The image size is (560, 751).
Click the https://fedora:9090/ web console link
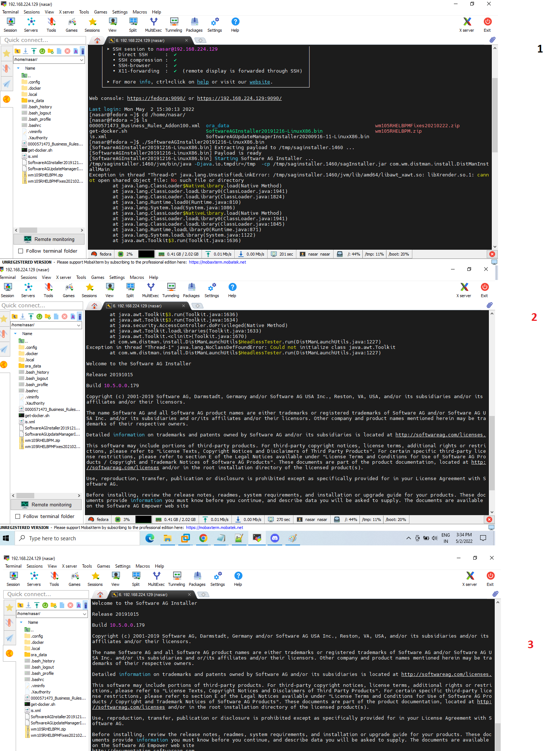point(156,98)
